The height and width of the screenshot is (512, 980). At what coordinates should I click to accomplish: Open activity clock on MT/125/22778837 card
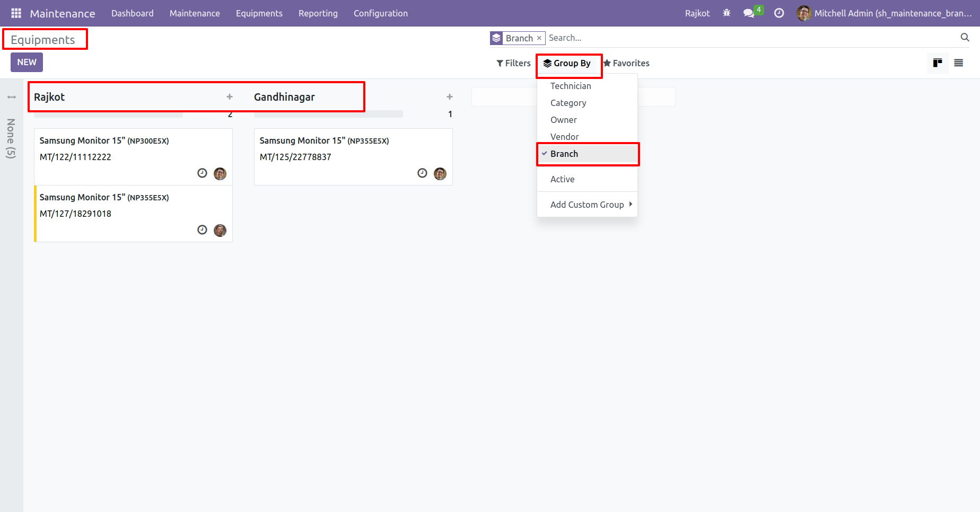click(422, 173)
